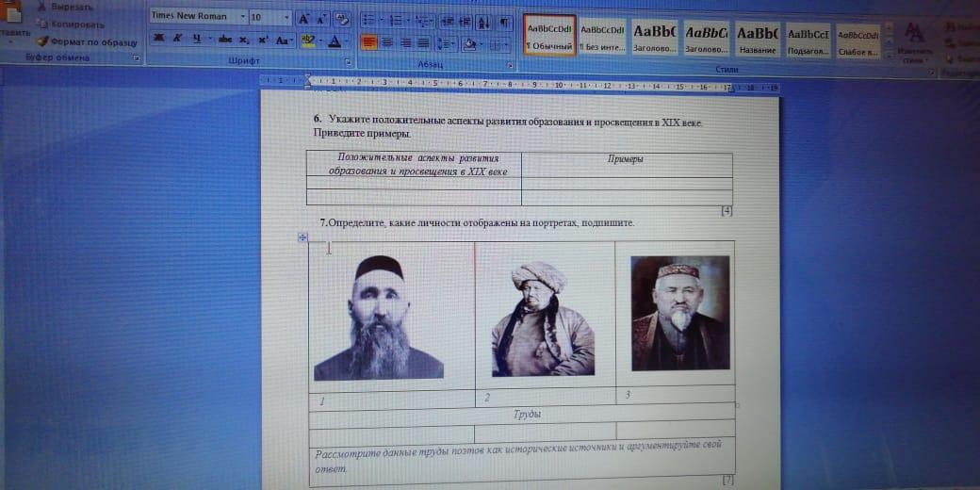The image size is (980, 490).
Task: Justify the text alignment
Action: (x=424, y=43)
